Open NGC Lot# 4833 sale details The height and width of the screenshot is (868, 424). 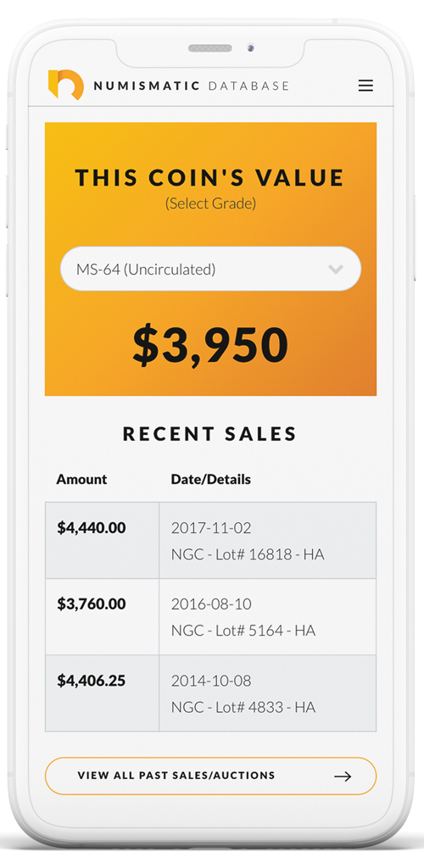tap(243, 707)
